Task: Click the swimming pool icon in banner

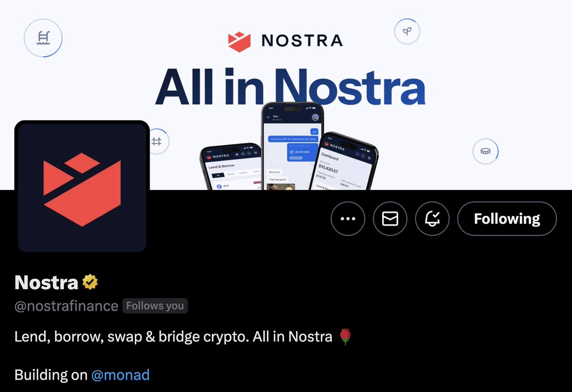Action: (43, 38)
